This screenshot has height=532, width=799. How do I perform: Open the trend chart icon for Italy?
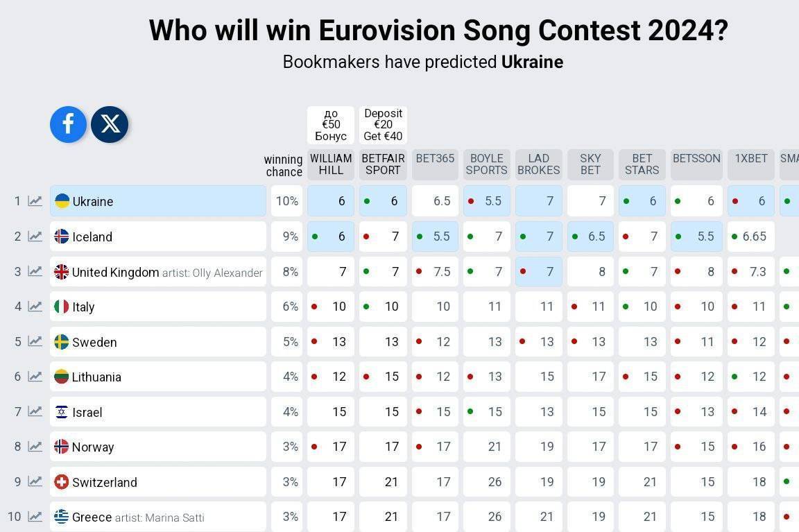pyautogui.click(x=35, y=307)
